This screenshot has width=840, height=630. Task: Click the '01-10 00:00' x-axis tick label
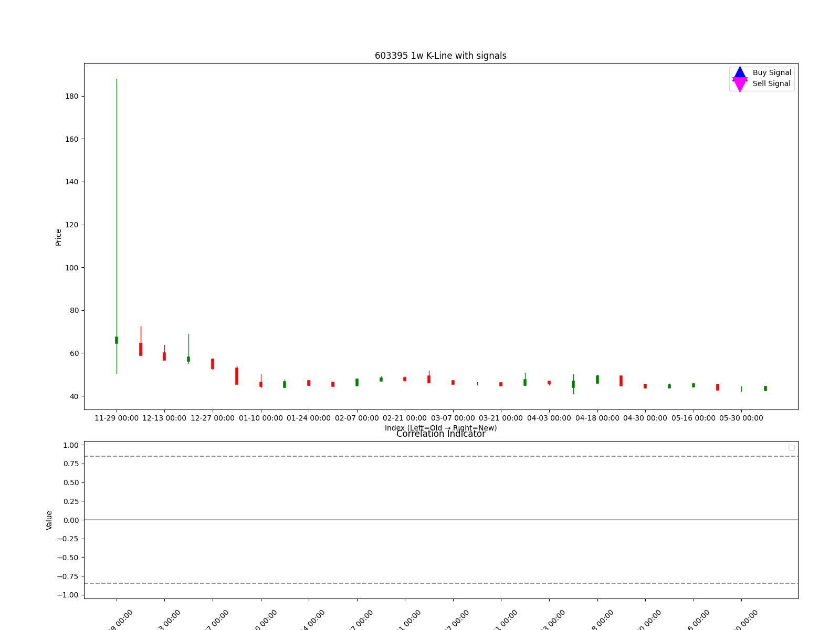(261, 418)
